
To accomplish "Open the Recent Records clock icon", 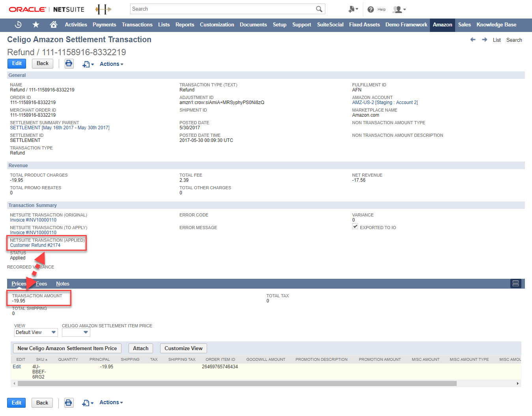I will point(18,25).
